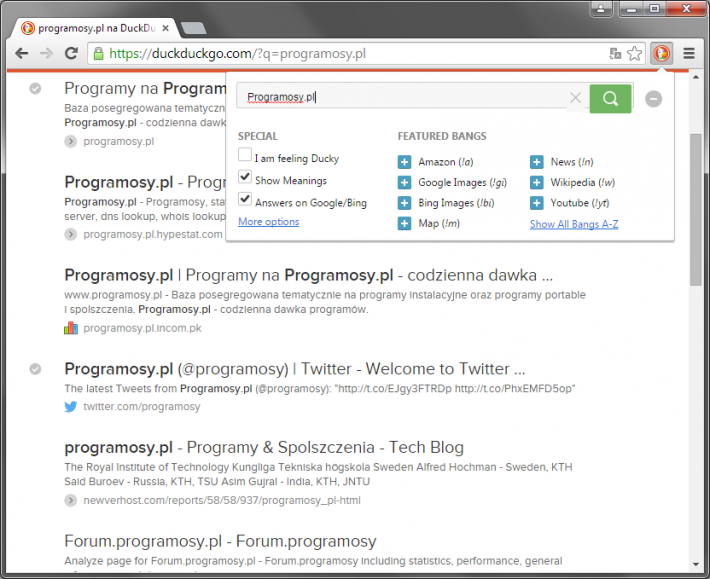
Task: Click the plus icon beside Amazon bang
Action: (x=404, y=162)
